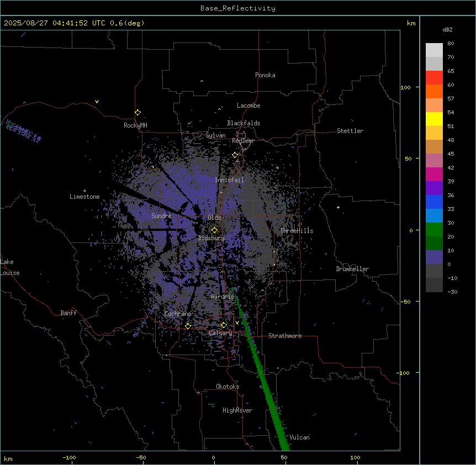Click the Sundre label
Viewport: 476px width, 465px height.
[x=161, y=216]
